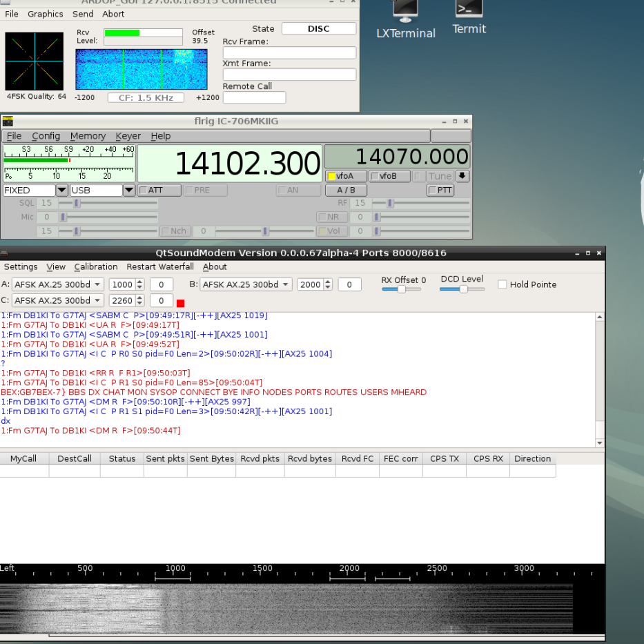Open the Graphics menu in ARDOP_GUI
Screen dimensions: 644x644
click(45, 14)
